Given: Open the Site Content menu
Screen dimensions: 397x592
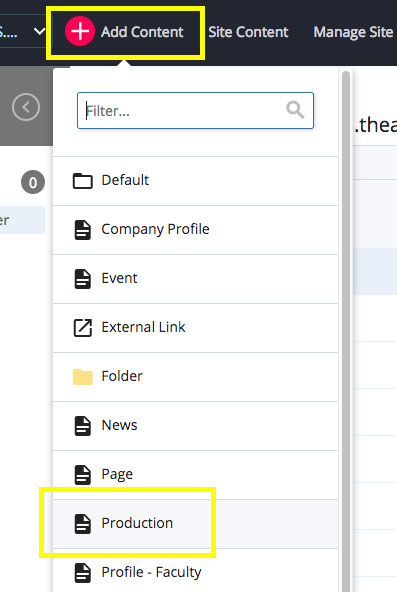Looking at the screenshot, I should point(248,32).
